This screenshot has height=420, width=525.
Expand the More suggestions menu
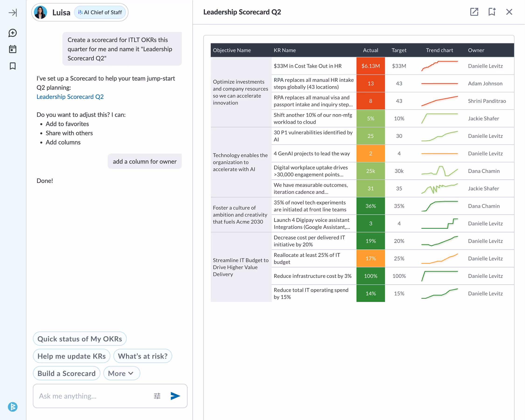[x=122, y=373]
